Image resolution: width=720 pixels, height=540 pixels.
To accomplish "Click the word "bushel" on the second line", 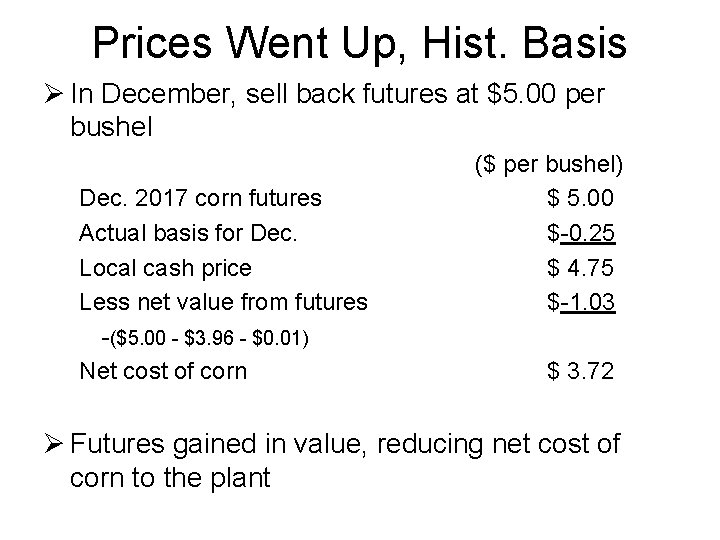I will click(111, 126).
